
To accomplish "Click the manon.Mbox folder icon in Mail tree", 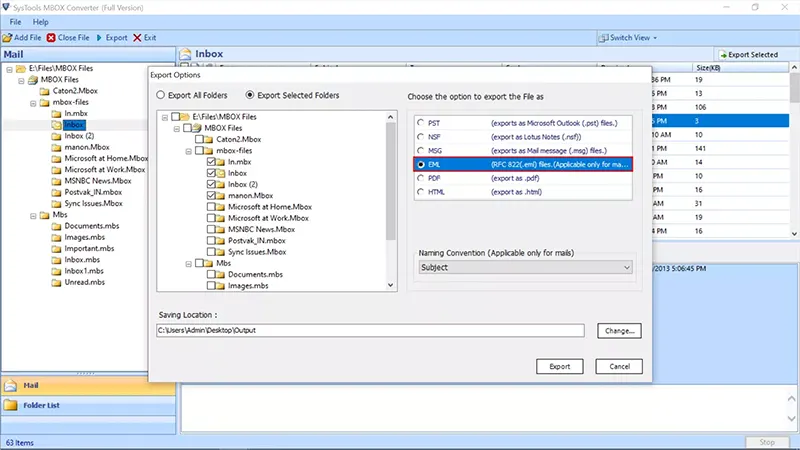I will click(x=56, y=147).
